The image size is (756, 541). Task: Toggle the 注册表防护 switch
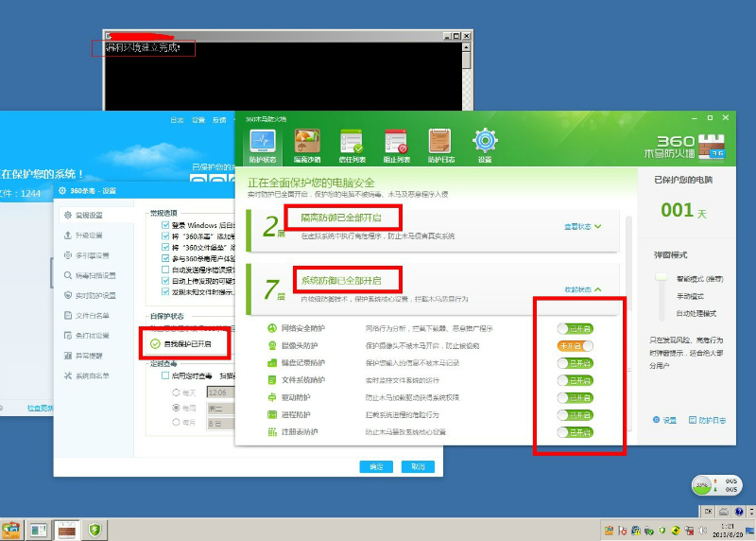click(576, 432)
